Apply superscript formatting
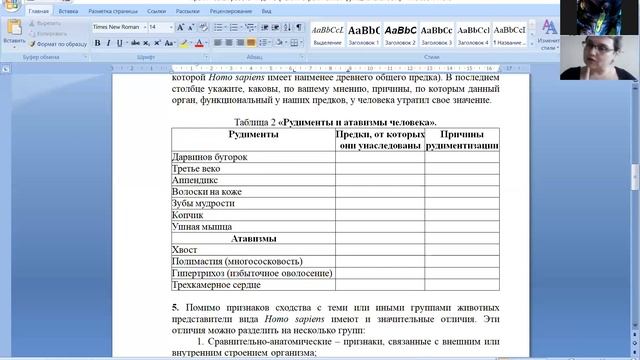Viewport: 640px width, 360px height. [157, 43]
